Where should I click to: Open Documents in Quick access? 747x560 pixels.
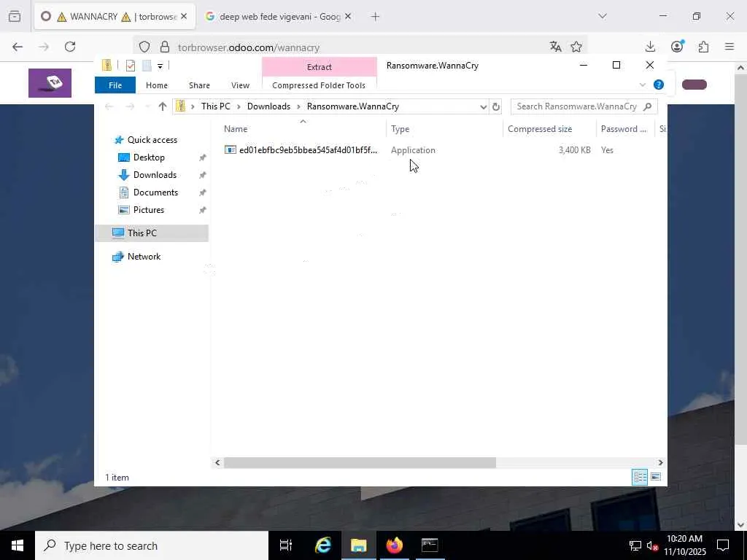[155, 192]
